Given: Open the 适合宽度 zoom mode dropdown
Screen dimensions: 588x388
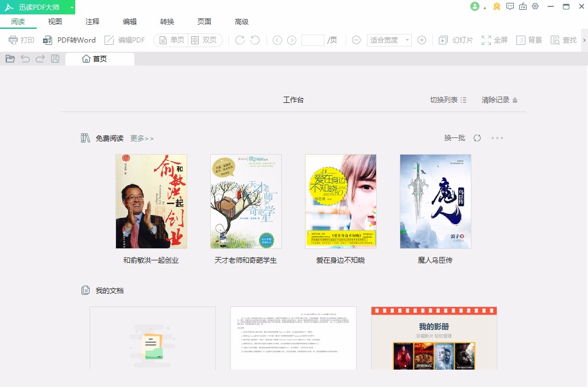Looking at the screenshot, I should [x=389, y=40].
